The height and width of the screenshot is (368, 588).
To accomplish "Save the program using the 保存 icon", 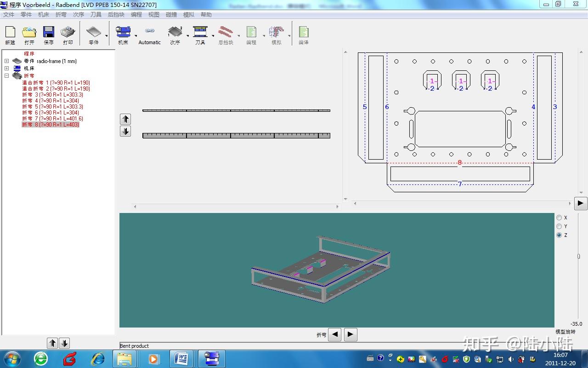I will click(x=49, y=35).
